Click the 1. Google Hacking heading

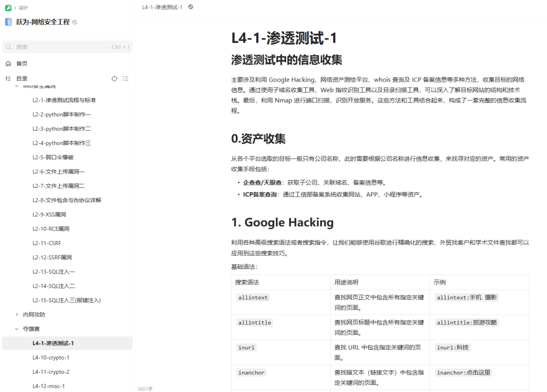point(282,222)
